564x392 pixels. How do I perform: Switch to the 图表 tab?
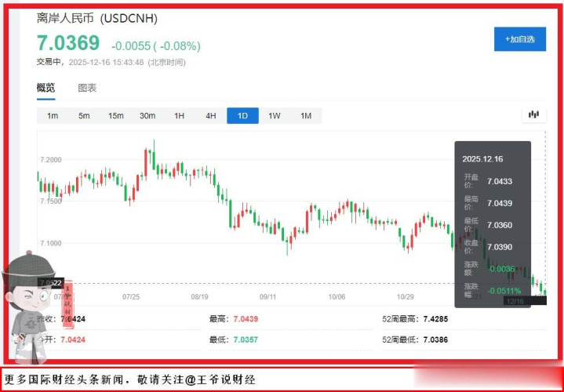tap(87, 88)
